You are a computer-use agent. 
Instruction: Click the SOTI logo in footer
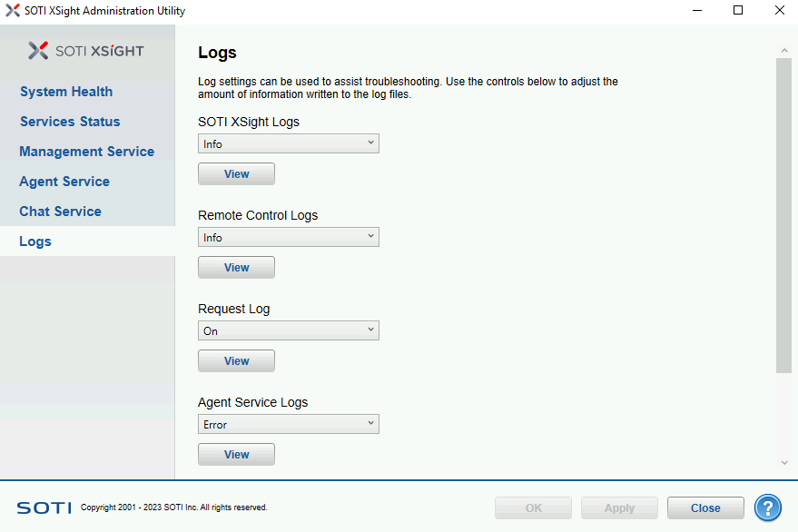click(44, 507)
